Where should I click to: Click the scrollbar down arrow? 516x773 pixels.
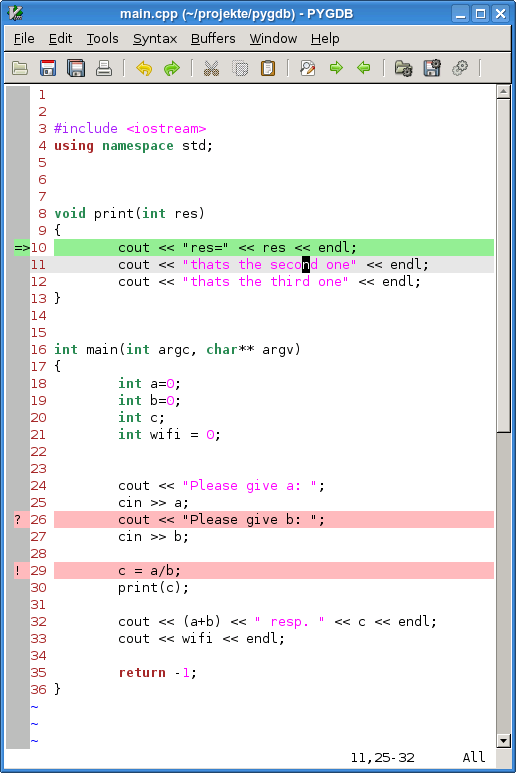tap(503, 740)
